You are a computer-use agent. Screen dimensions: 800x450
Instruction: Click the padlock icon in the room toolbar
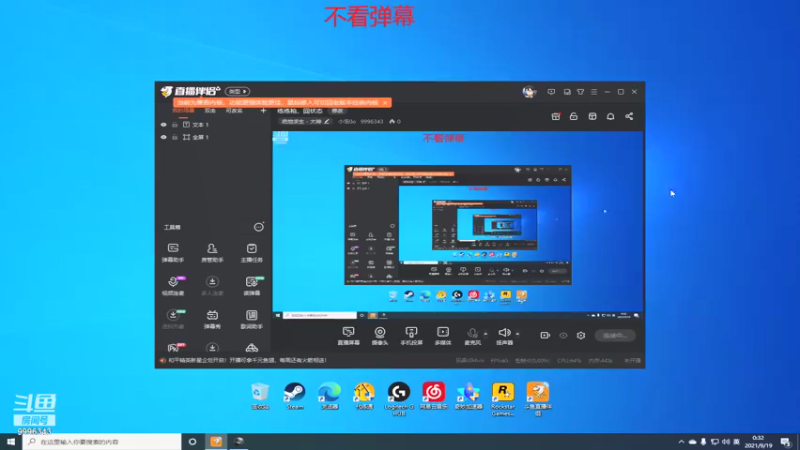point(573,116)
